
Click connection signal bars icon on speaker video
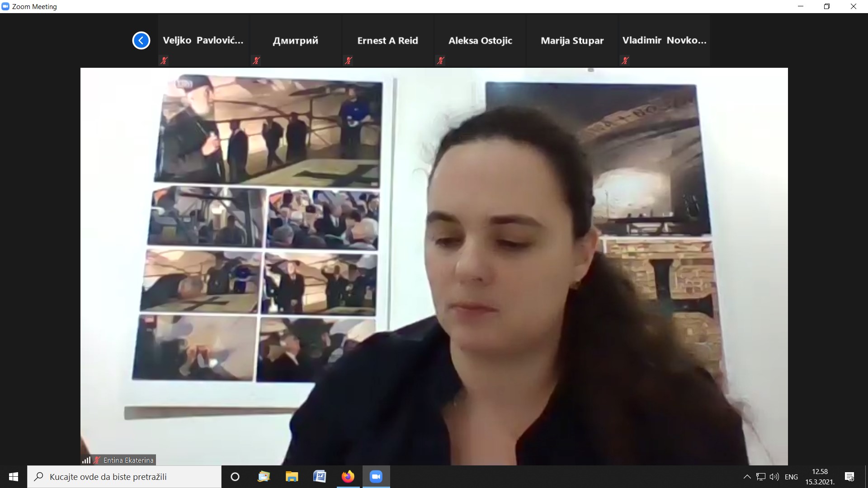coord(86,460)
